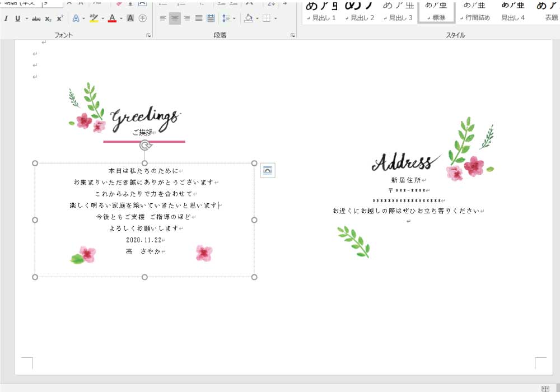Select center alignment
This screenshot has height=392, width=560.
point(175,18)
